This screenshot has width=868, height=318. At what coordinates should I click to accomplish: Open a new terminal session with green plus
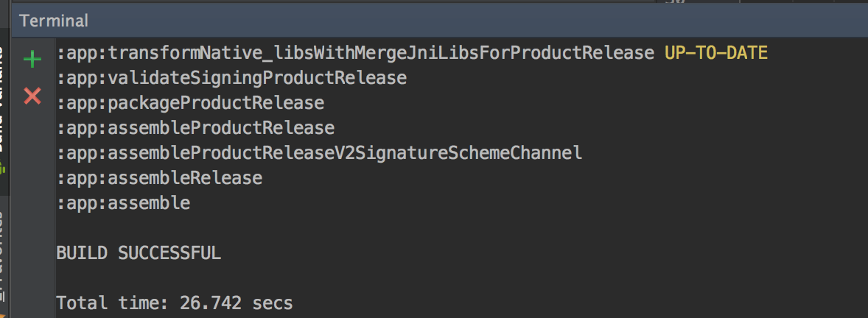coord(32,60)
